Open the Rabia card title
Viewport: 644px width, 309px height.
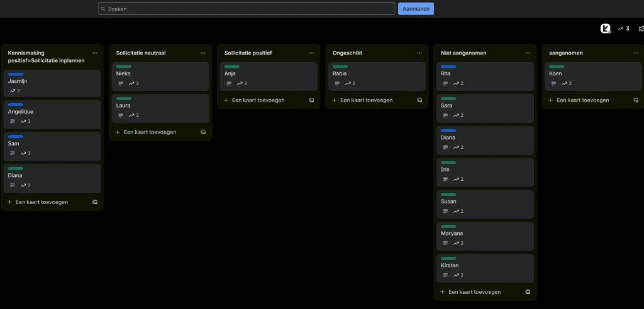coord(340,73)
